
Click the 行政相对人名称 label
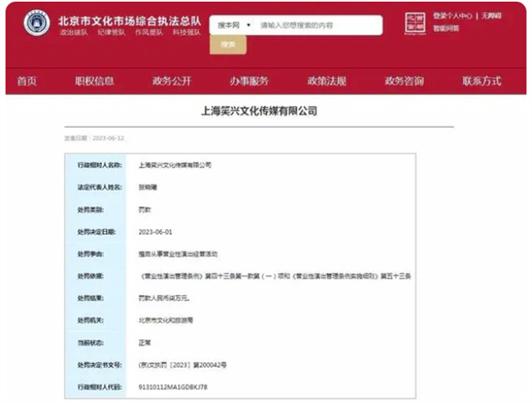point(99,165)
